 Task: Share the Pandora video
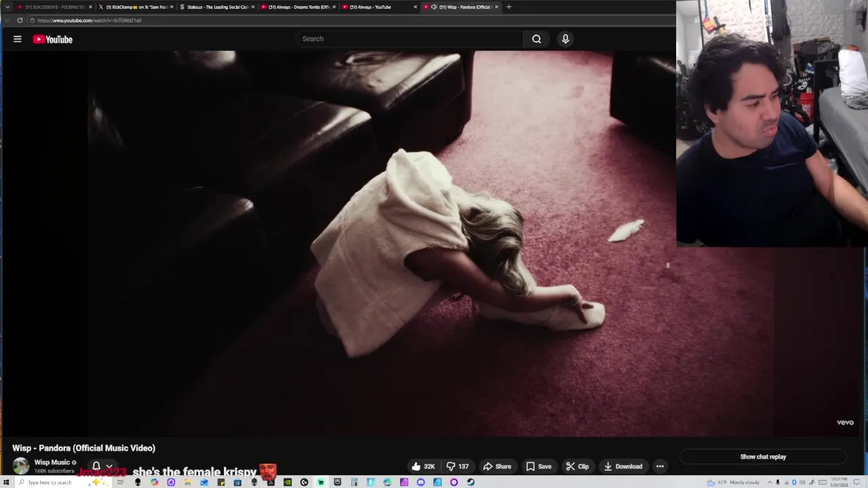pos(497,466)
